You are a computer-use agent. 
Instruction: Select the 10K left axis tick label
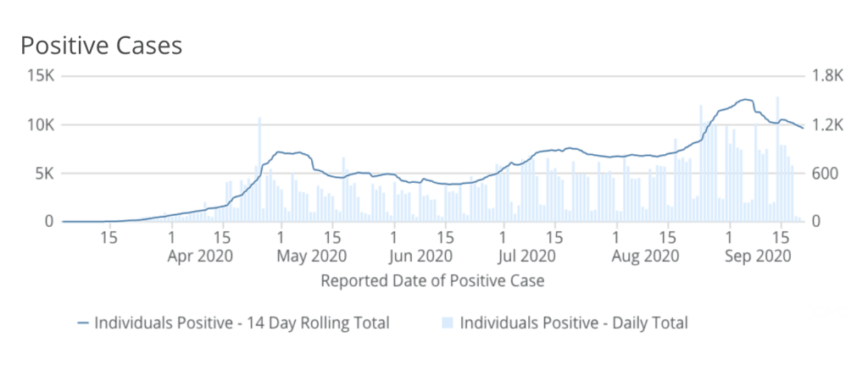point(40,124)
